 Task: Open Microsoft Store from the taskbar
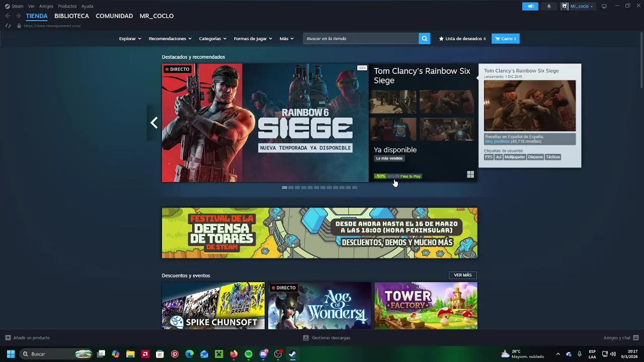tap(160, 354)
